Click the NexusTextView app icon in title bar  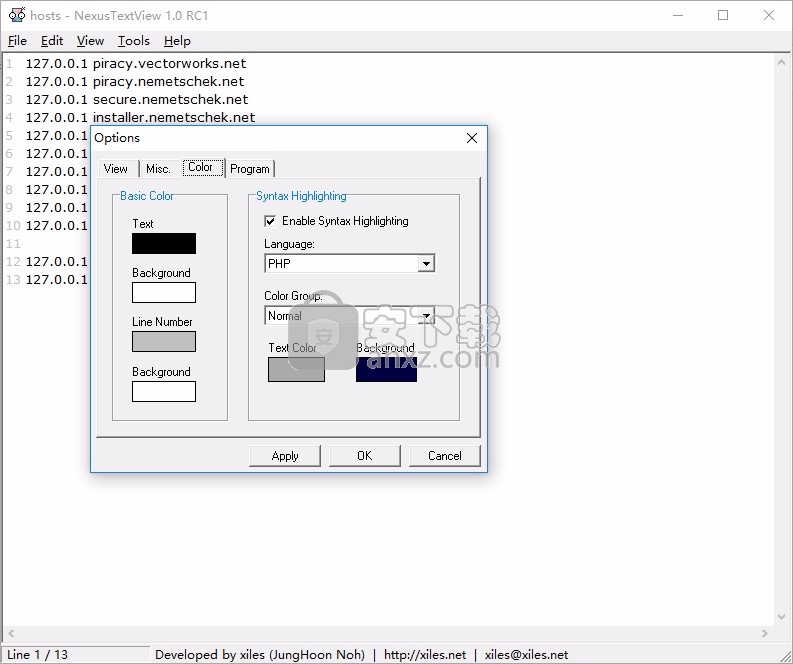(17, 15)
